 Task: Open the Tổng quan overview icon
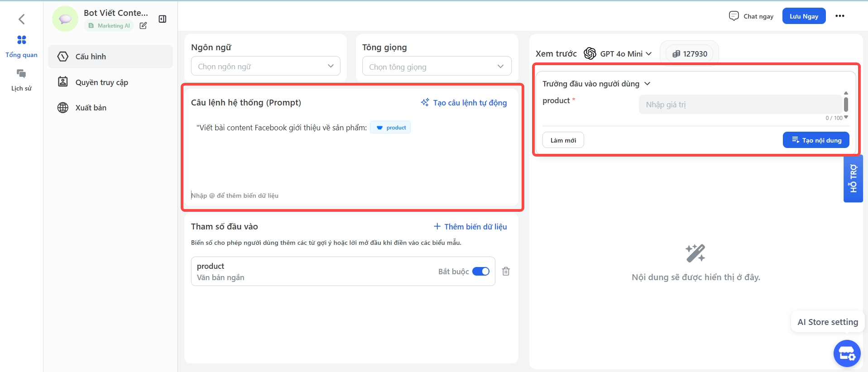tap(21, 40)
